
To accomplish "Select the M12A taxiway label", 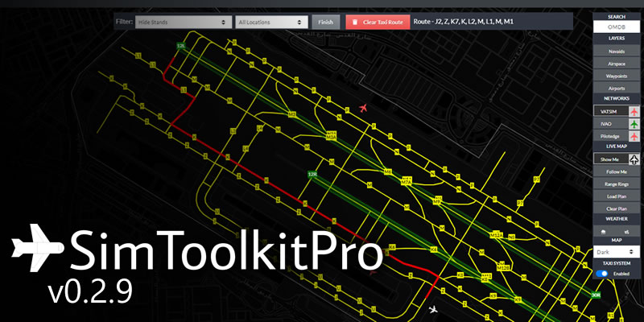I will click(497, 235).
